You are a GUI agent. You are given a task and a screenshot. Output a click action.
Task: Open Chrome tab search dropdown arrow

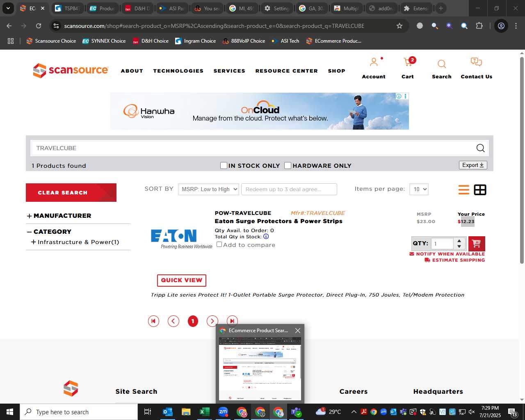[x=8, y=8]
